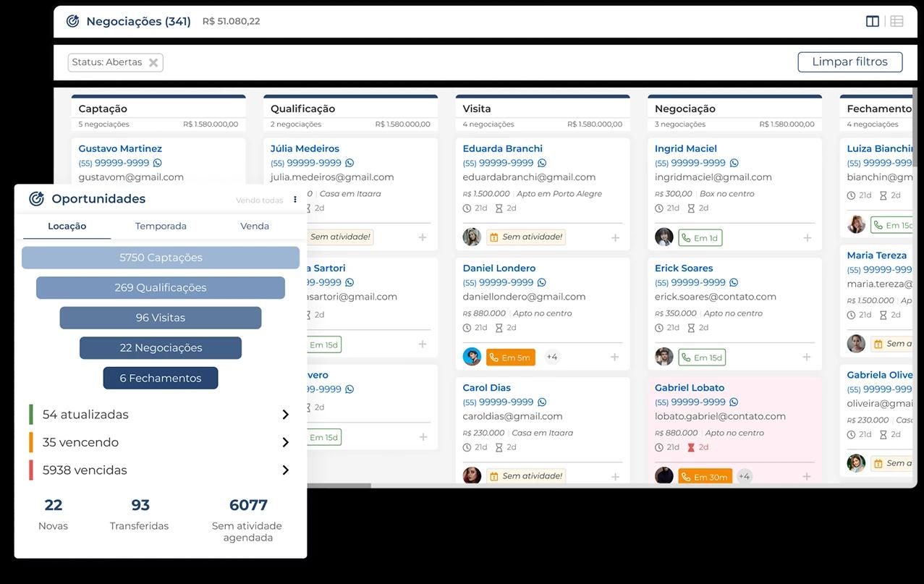Add activity plus on Gabriel Lobato card
The height and width of the screenshot is (584, 924).
coord(807,476)
